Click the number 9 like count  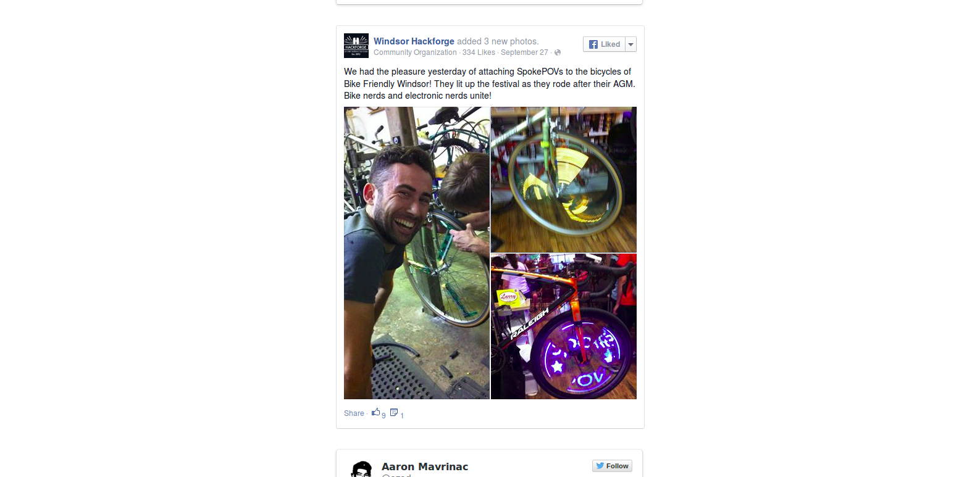pos(383,415)
